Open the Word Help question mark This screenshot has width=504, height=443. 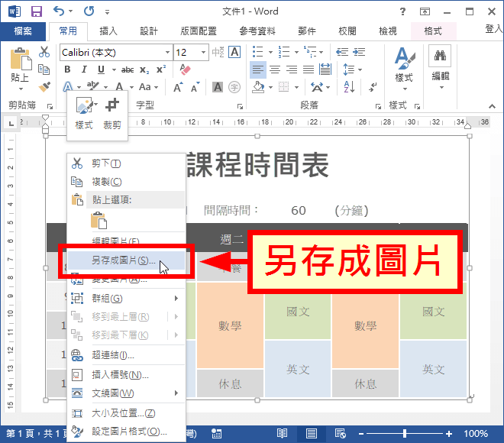coord(402,12)
